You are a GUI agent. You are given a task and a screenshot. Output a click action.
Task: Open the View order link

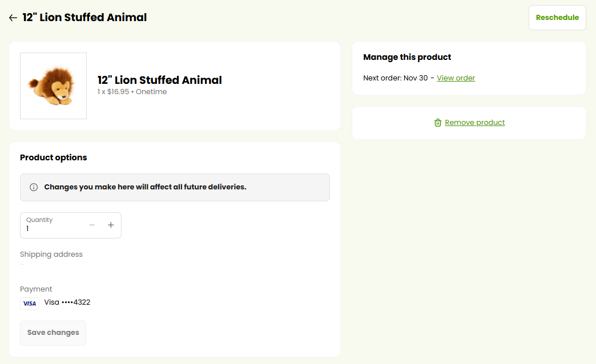tap(456, 78)
